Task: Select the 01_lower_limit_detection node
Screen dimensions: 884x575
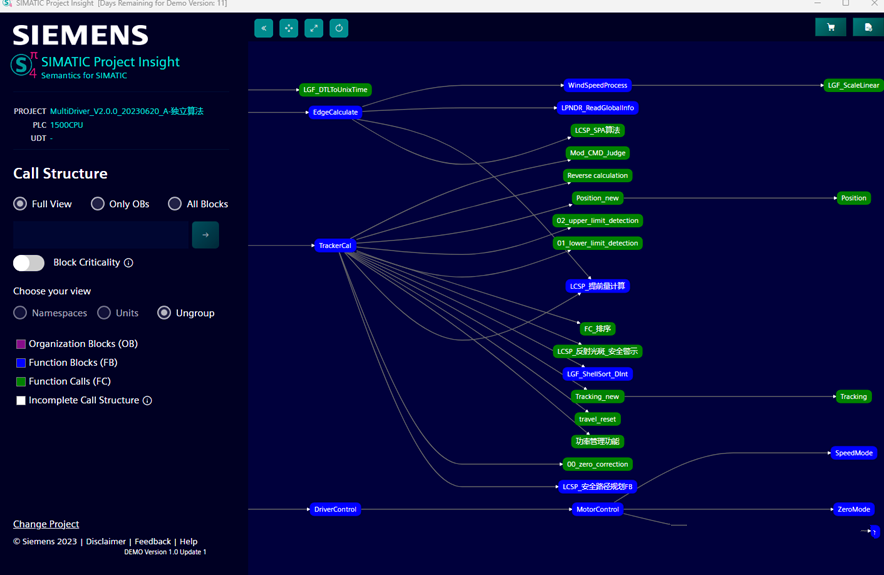Action: click(x=598, y=243)
